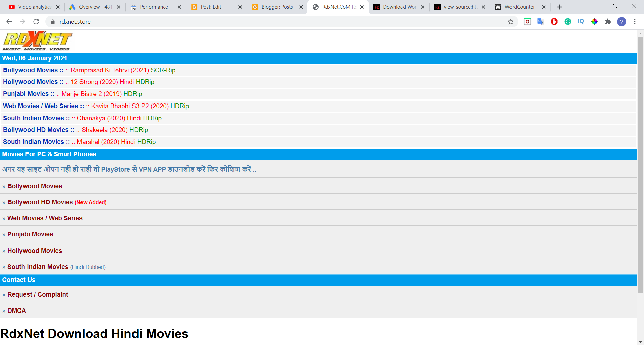Open the Punjabi Movies category
The image size is (644, 345).
(x=30, y=234)
